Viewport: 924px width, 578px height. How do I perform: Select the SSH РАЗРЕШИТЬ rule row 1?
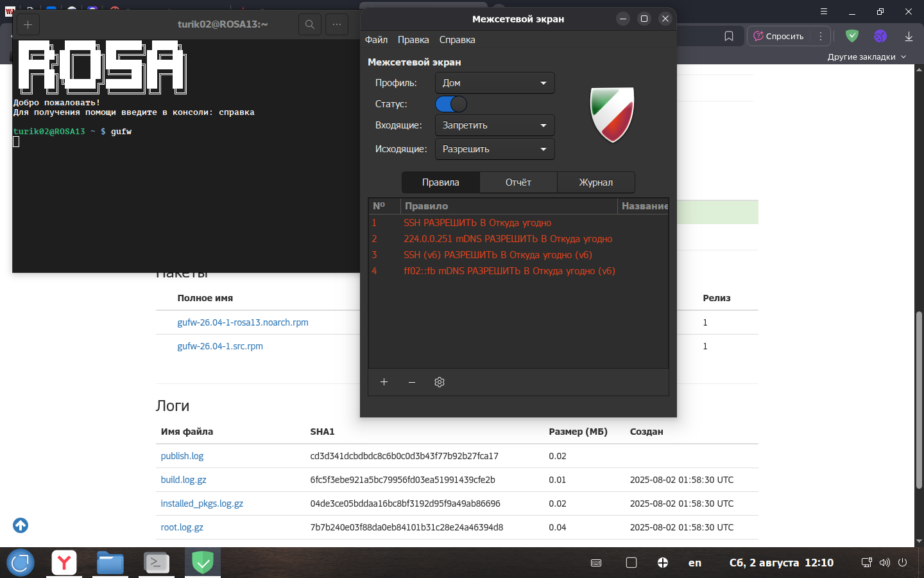477,223
